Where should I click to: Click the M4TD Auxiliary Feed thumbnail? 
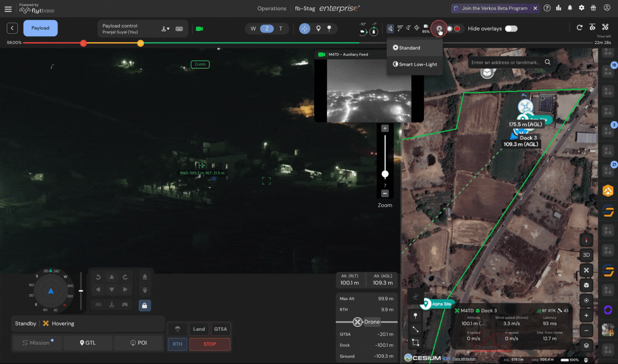pyautogui.click(x=369, y=90)
